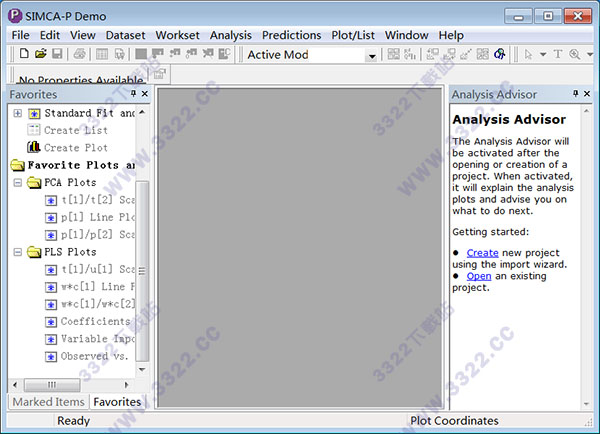The width and height of the screenshot is (600, 434).
Task: Select the zoom magnifier tool
Action: pos(574,54)
